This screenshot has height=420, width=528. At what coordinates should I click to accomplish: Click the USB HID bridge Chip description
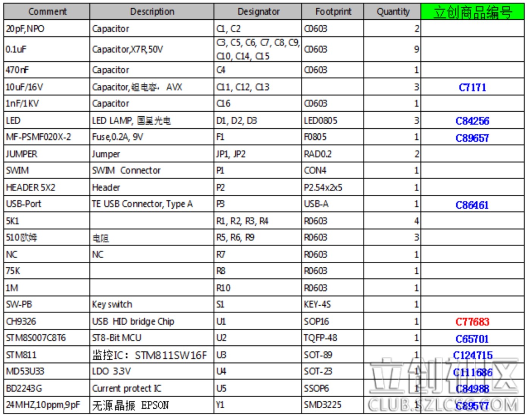[x=133, y=322]
